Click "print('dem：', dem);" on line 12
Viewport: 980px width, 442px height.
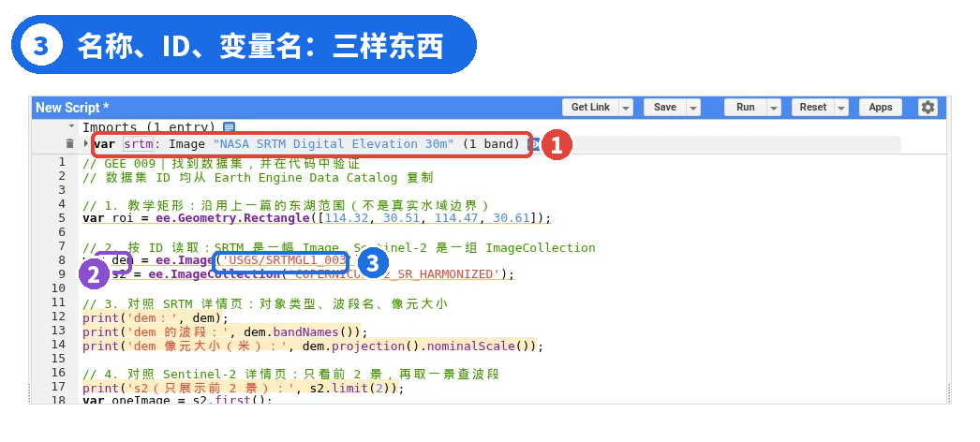156,317
